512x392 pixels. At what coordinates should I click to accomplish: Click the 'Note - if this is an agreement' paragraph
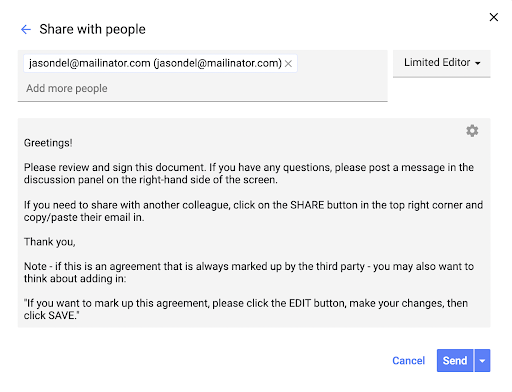click(249, 272)
